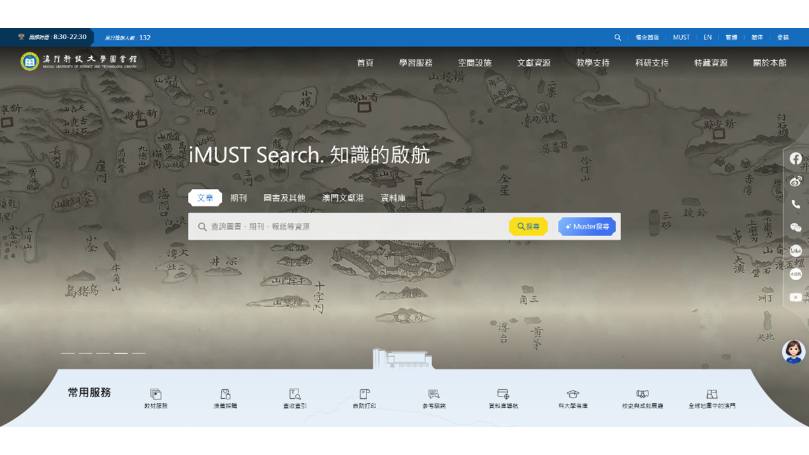Expand the 文獻資源 navigation menu
Screen dimensions: 809x455
[x=533, y=63]
